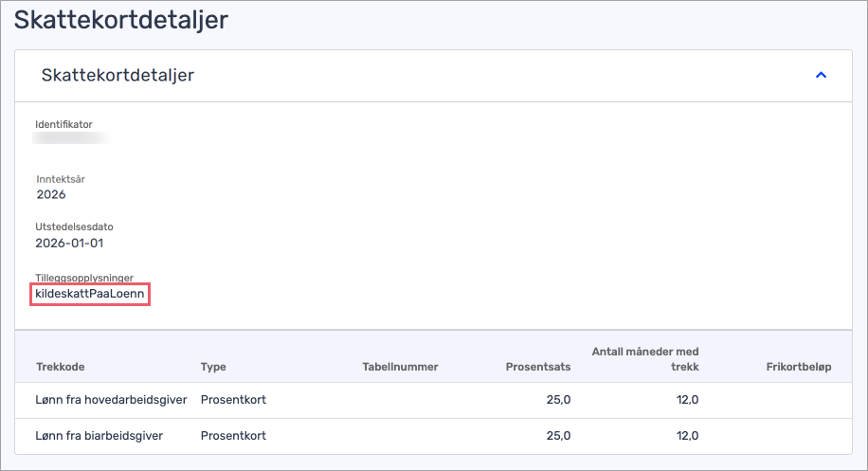Click the 12,0 months value for biarbeidsgiver

coord(686,436)
